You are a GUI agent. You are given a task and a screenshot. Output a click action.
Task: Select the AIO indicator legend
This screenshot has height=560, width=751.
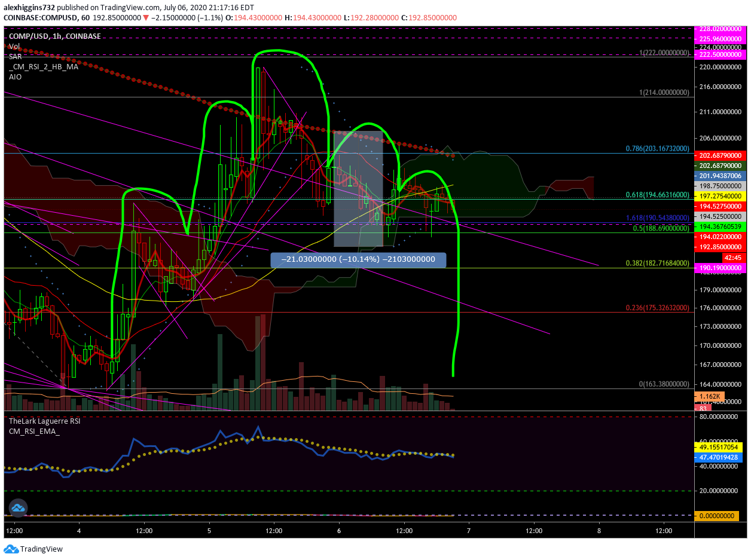[x=15, y=76]
